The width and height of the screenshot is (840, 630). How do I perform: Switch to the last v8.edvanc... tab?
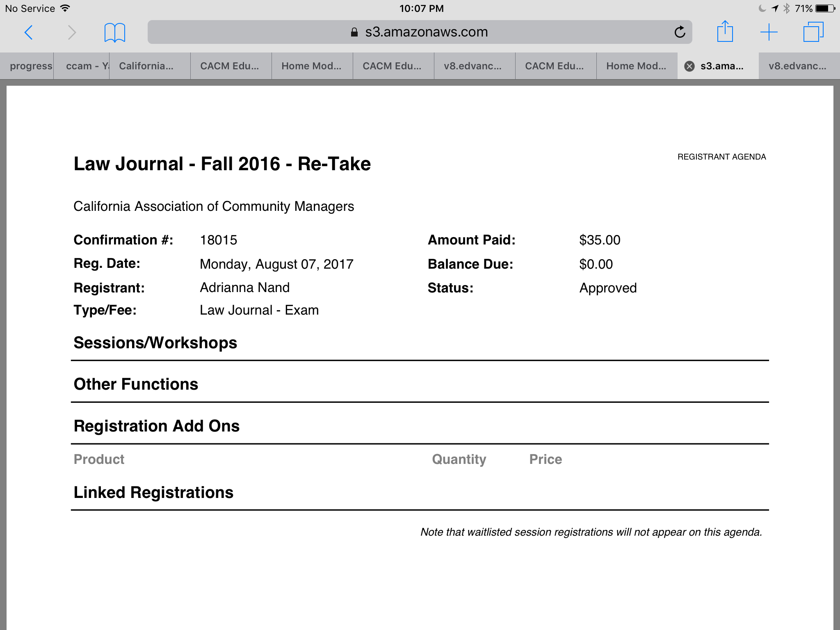pos(798,66)
